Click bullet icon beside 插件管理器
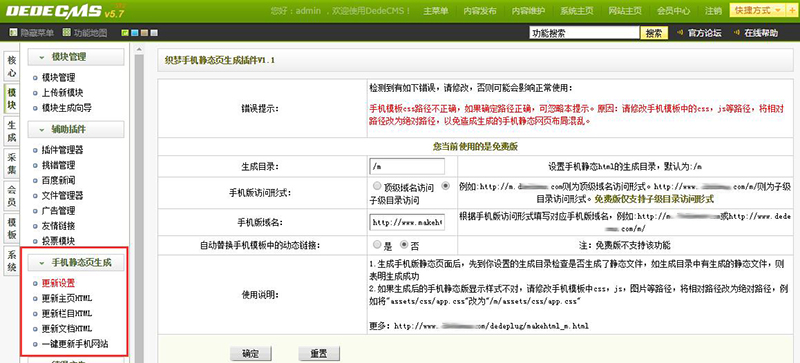The width and height of the screenshot is (800, 363). click(35, 151)
